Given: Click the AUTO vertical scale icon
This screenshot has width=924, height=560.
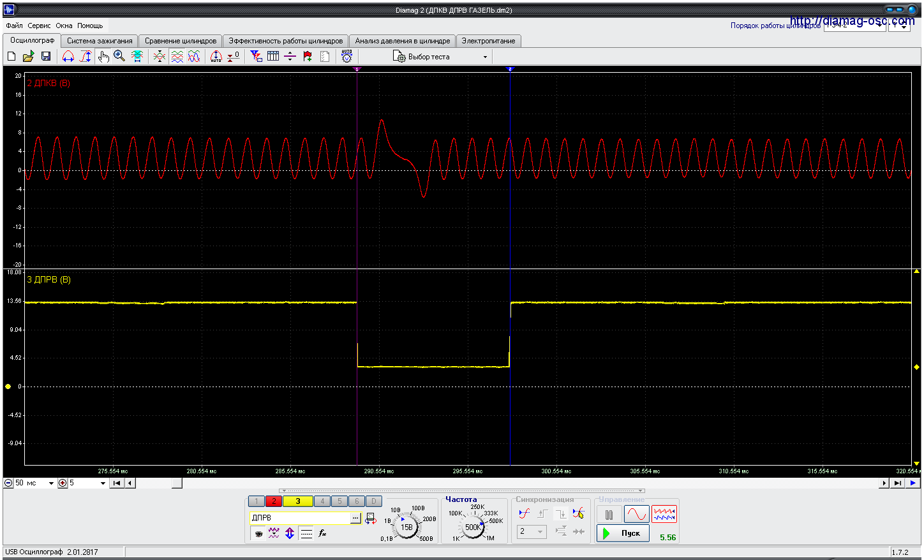Looking at the screenshot, I should (x=216, y=56).
